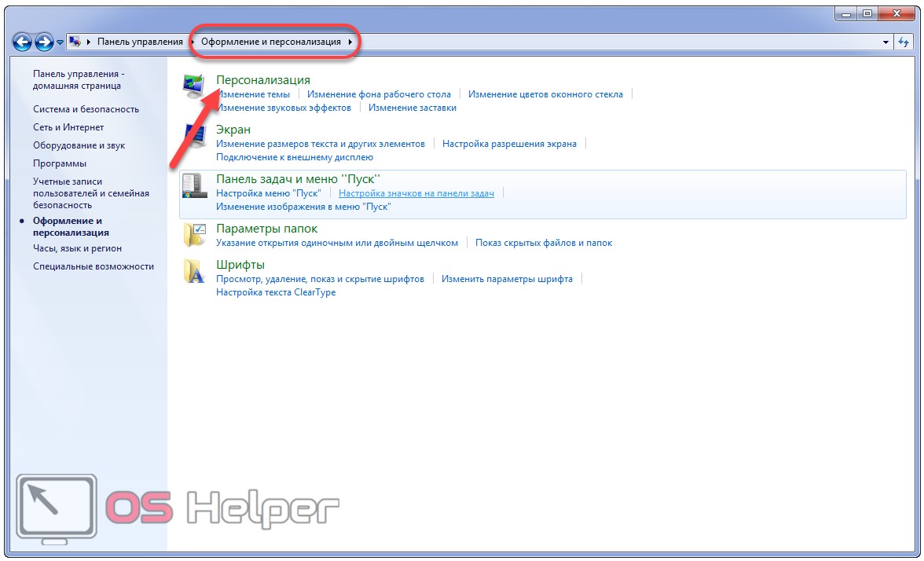The height and width of the screenshot is (561, 924).
Task: Click the Шрифты fonts folder icon
Action: point(193,271)
